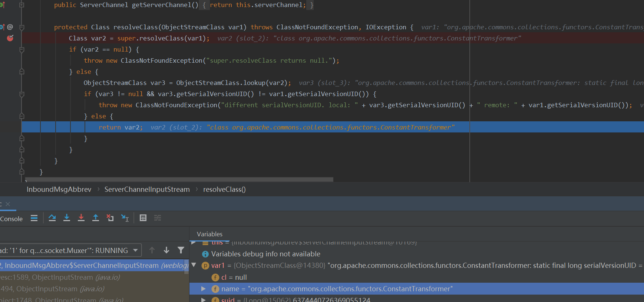Screen dimensions: 644x302
Task: Click the var3 (slot_3) inline debugger hint
Action: click(471, 83)
